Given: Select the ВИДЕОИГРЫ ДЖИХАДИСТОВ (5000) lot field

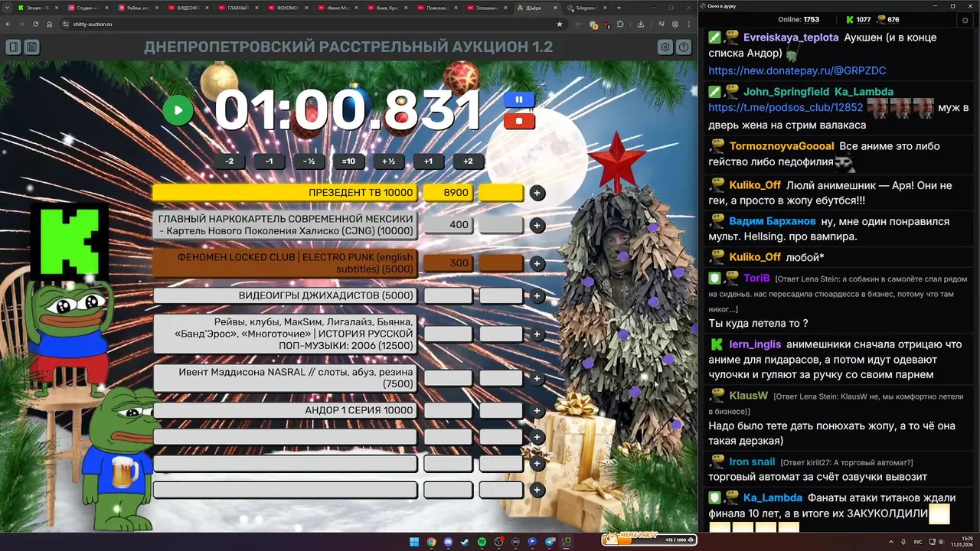Looking at the screenshot, I should tap(285, 295).
